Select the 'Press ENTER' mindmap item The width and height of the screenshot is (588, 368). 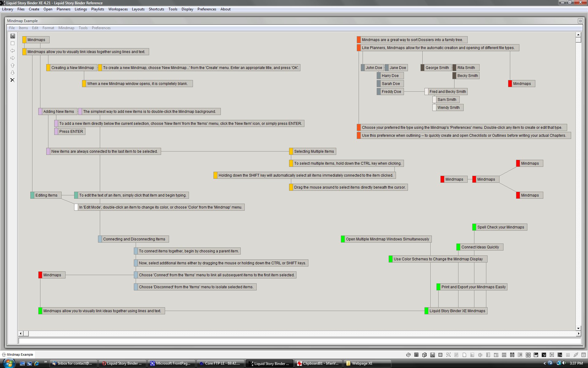pyautogui.click(x=71, y=132)
